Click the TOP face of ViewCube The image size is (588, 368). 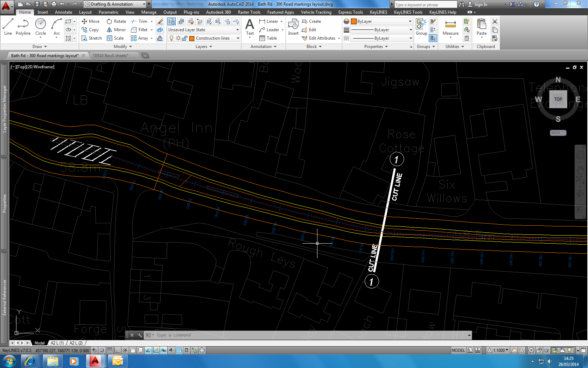tap(558, 99)
